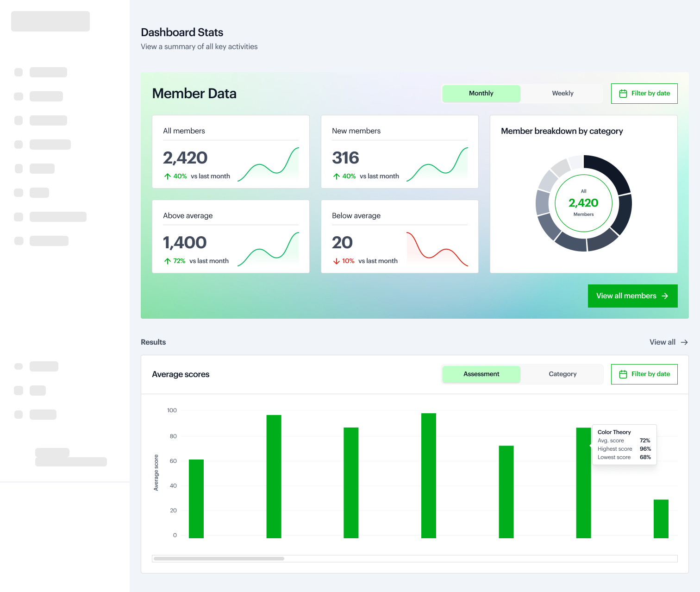Click the View all members button
The image size is (700, 592).
pyautogui.click(x=632, y=296)
